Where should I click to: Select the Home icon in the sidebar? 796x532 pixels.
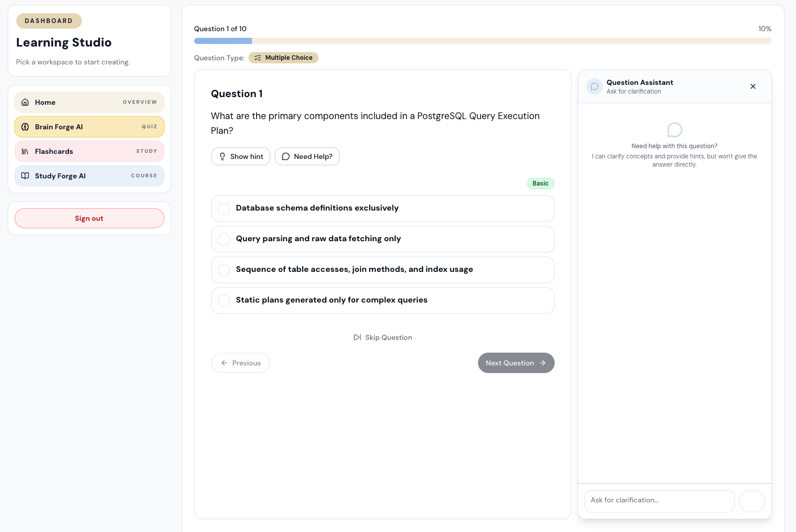click(x=25, y=102)
